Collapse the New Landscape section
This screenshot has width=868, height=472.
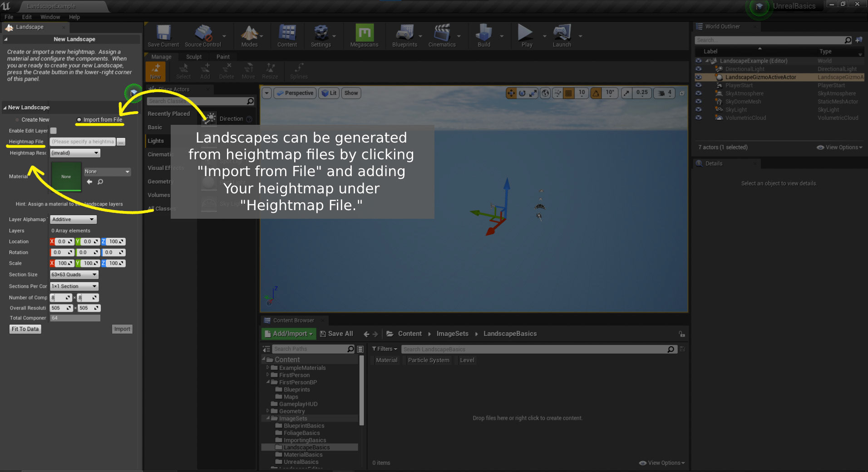coord(5,108)
